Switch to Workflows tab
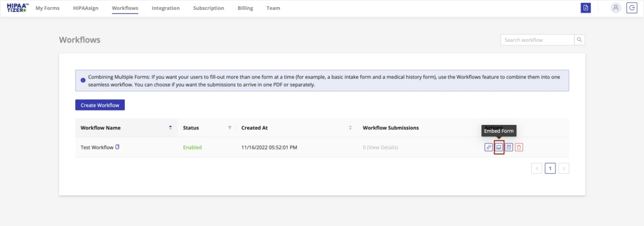 coord(125,8)
